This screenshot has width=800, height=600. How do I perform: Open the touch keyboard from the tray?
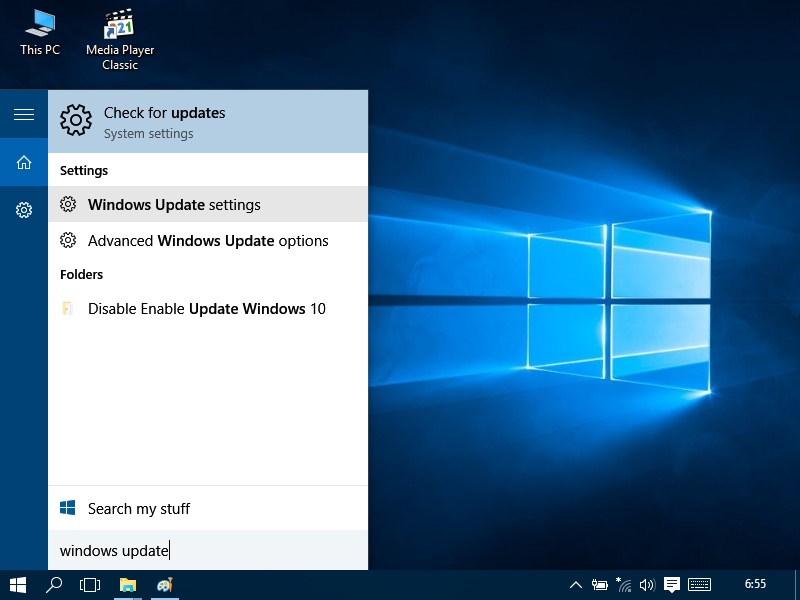pos(698,585)
